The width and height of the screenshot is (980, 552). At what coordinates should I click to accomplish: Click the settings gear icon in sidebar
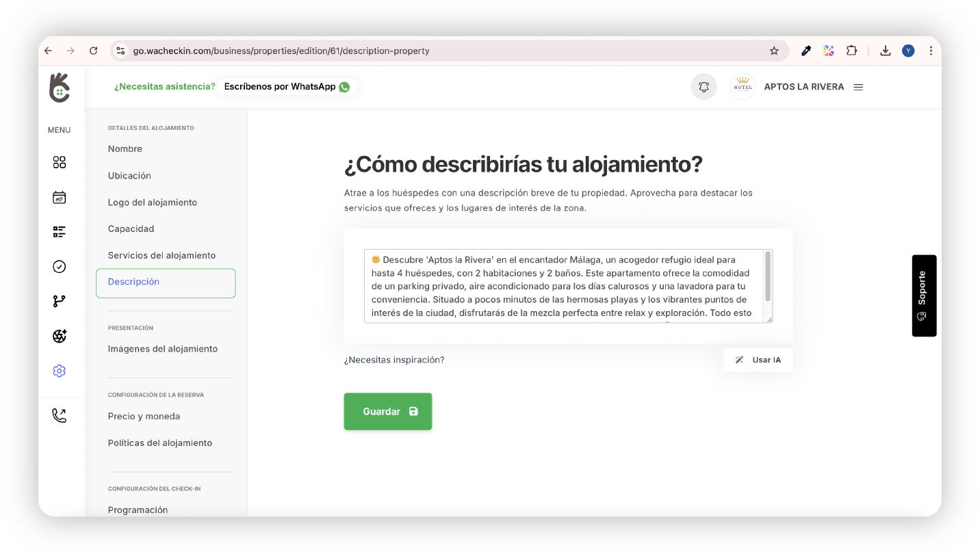60,371
